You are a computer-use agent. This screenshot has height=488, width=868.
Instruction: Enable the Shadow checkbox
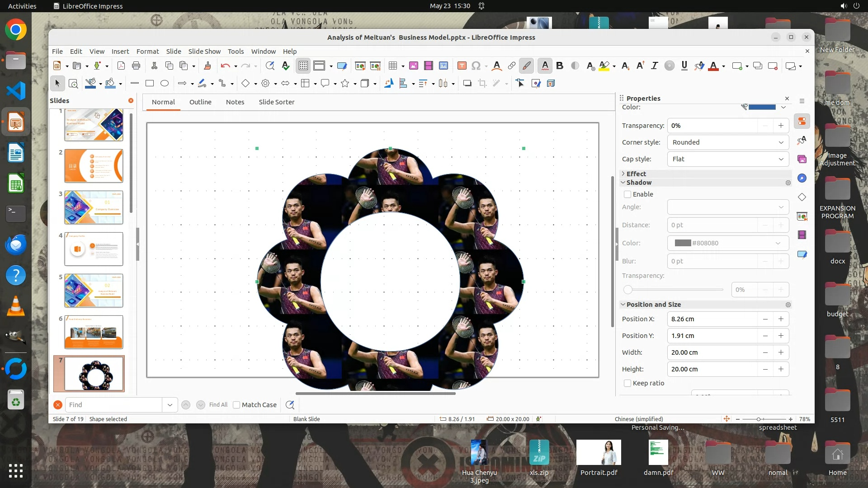(627, 194)
